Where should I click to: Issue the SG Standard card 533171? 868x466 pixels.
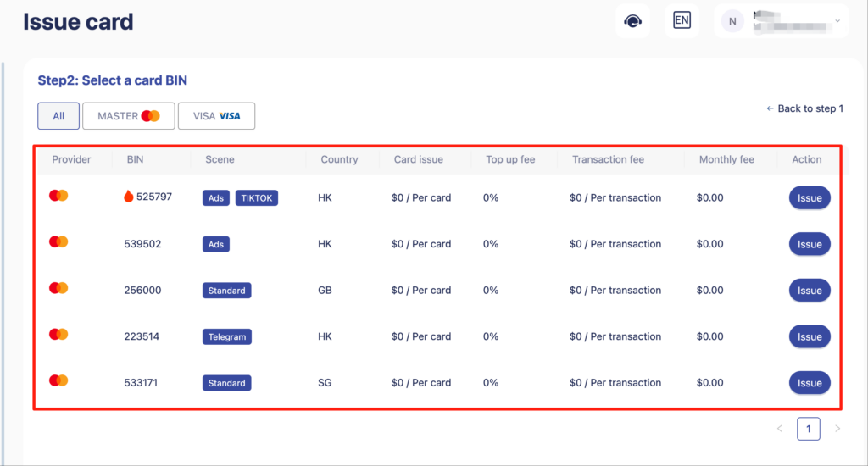[809, 383]
